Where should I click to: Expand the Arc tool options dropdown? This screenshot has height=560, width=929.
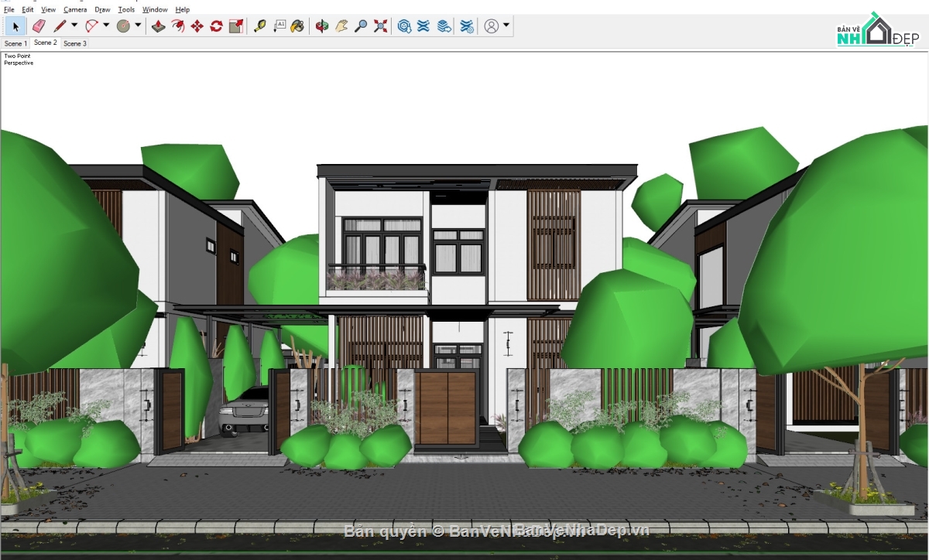[x=106, y=26]
